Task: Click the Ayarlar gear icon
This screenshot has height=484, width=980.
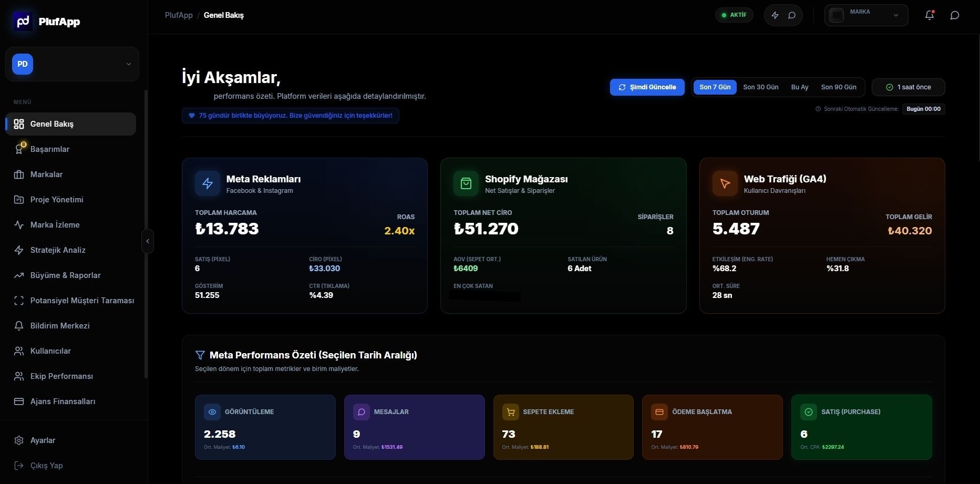Action: [19, 440]
